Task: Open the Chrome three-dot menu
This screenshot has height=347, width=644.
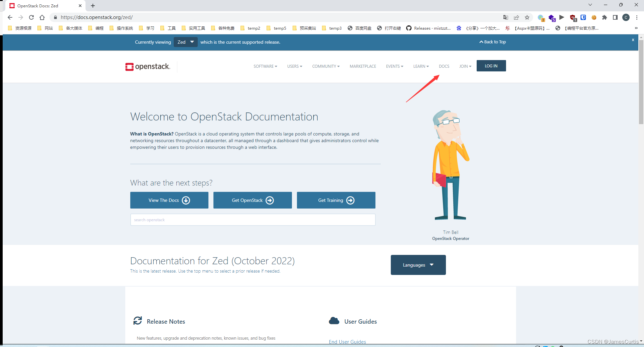Action: (637, 17)
